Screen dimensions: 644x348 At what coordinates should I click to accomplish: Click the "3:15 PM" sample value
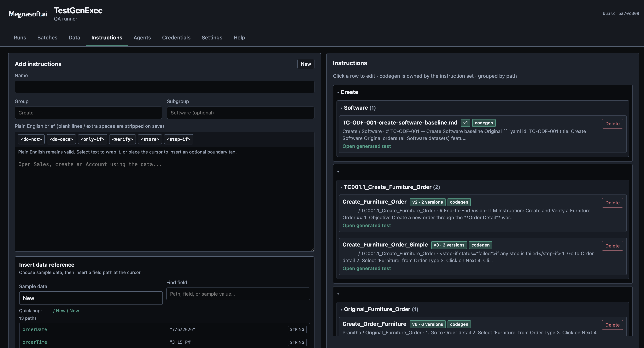coord(181,342)
